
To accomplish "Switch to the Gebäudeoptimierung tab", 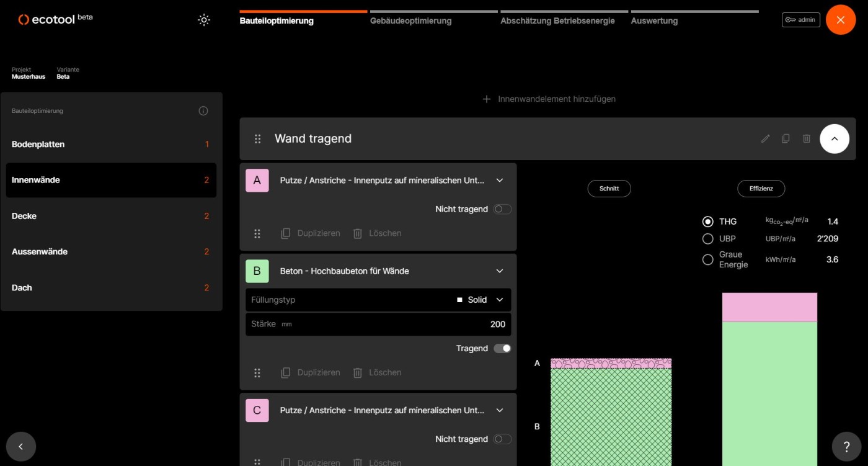I will pos(410,20).
